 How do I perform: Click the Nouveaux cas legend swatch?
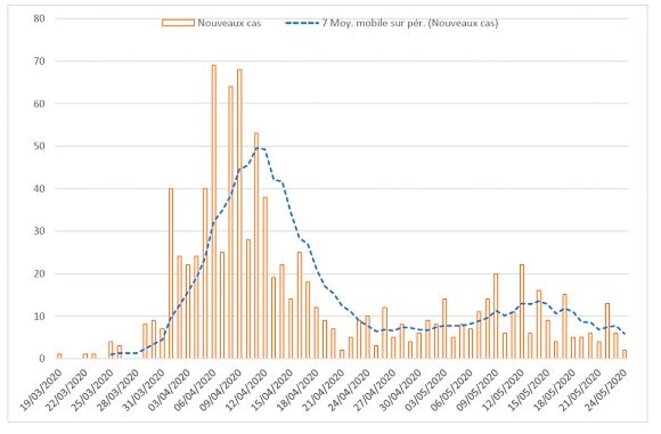click(178, 23)
